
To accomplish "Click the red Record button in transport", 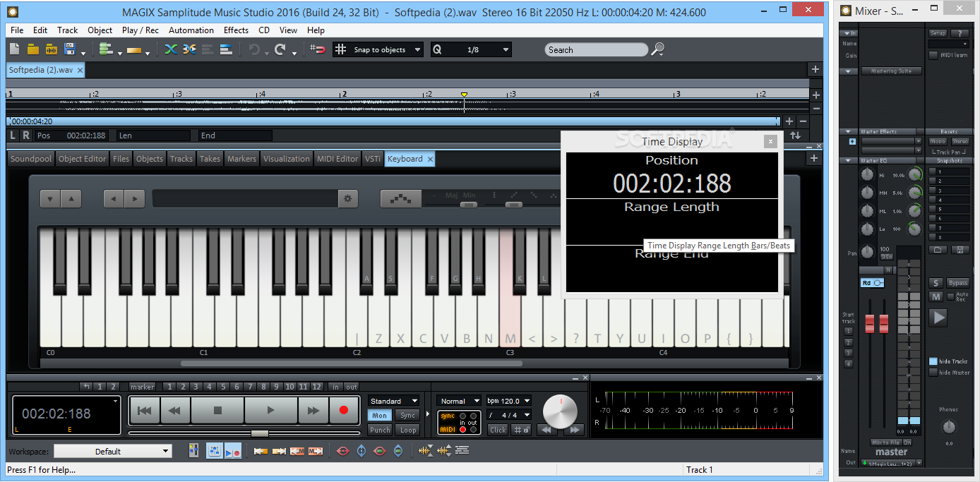I will 344,410.
